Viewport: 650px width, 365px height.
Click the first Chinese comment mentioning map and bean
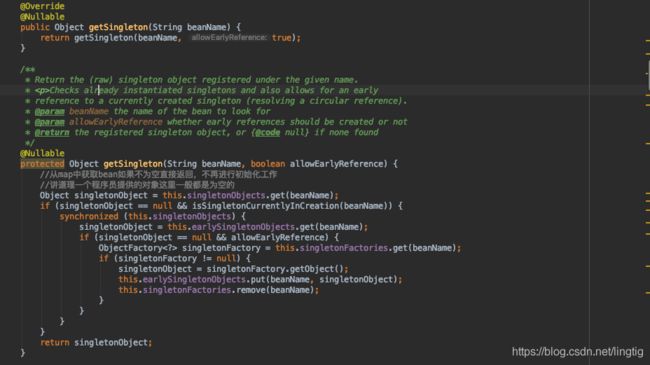158,175
